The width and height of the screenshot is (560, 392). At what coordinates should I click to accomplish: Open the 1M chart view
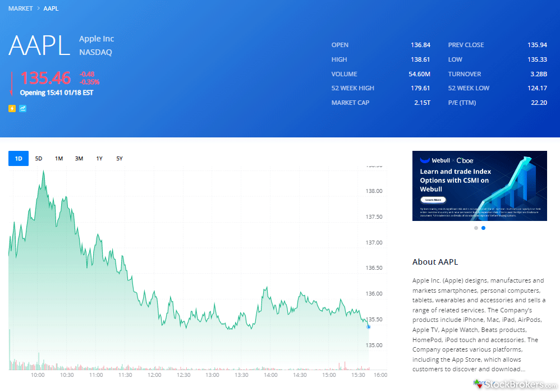[59, 158]
